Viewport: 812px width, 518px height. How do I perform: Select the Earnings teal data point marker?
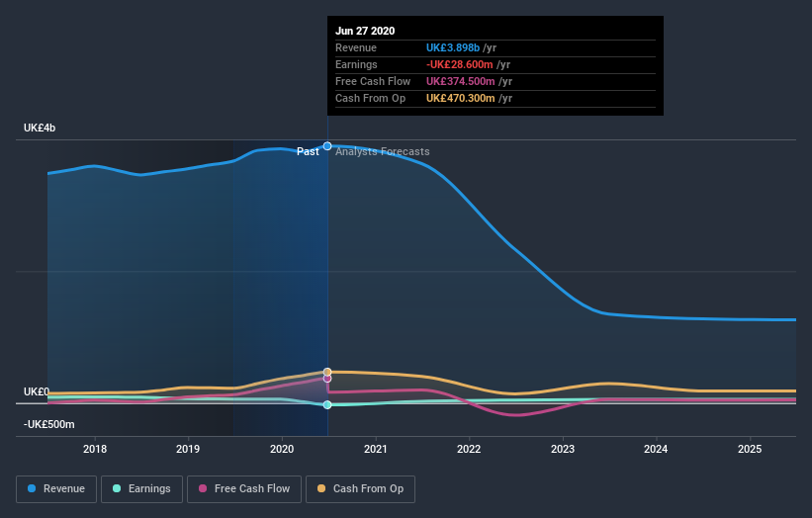[x=327, y=404]
